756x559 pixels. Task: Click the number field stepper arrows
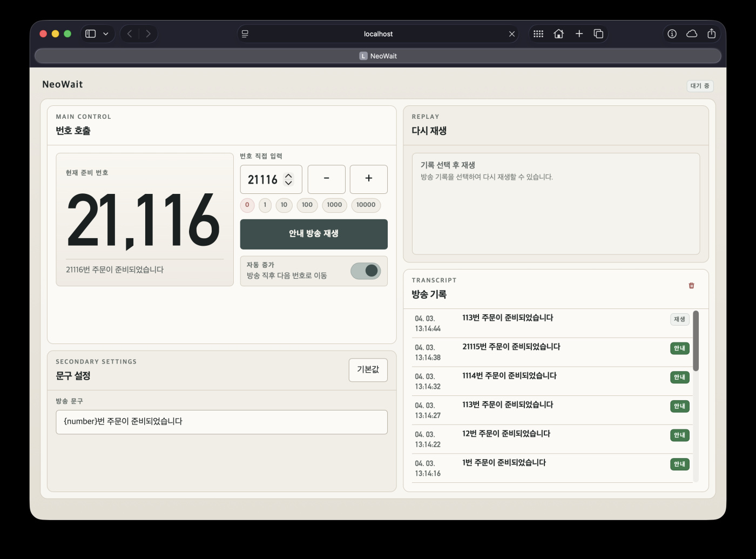pyautogui.click(x=288, y=179)
